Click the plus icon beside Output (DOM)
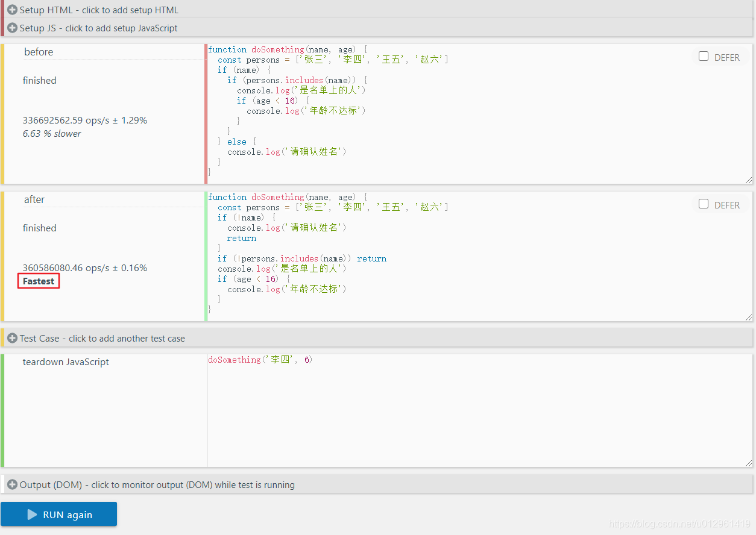The height and width of the screenshot is (535, 756). pyautogui.click(x=12, y=484)
